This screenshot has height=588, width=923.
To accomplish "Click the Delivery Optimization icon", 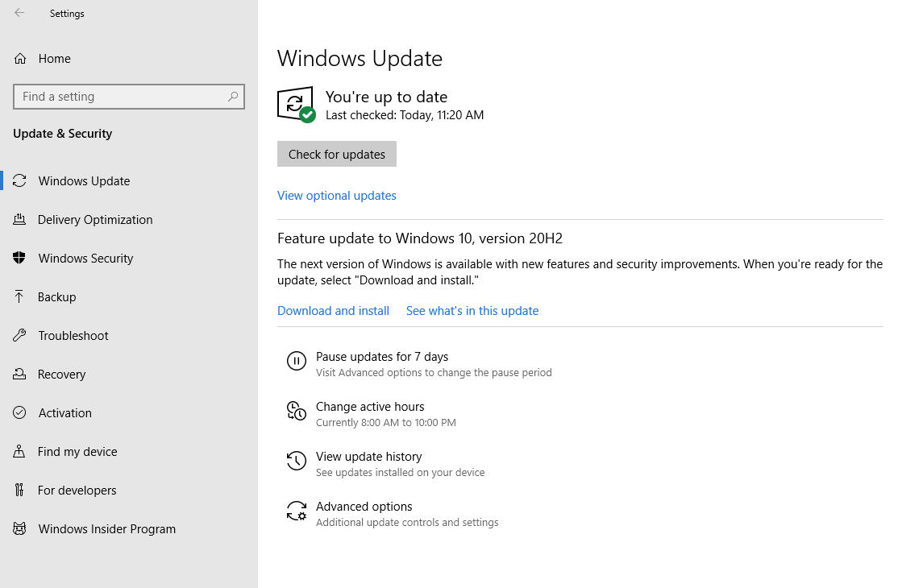I will pyautogui.click(x=19, y=219).
